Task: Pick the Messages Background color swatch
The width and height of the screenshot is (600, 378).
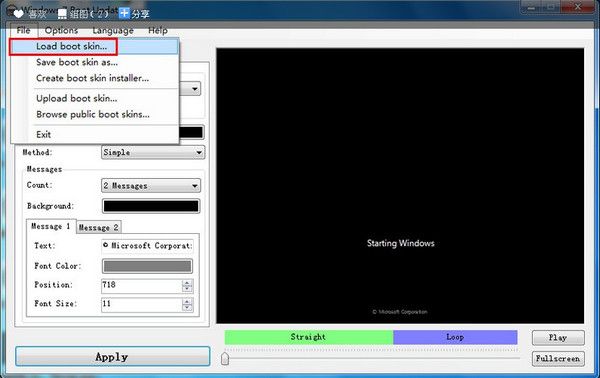Action: coord(151,206)
